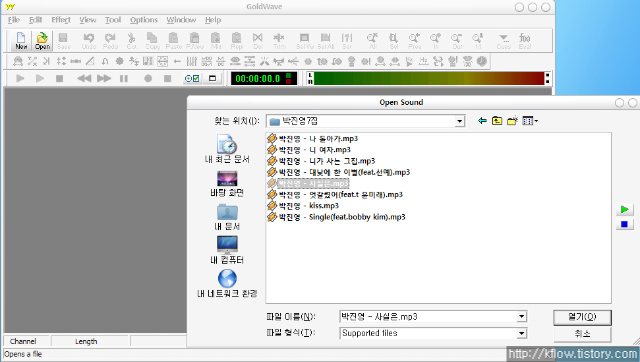Click the go back arrow in Open Sound dialog
Screen dimensions: 640x362
click(x=482, y=121)
